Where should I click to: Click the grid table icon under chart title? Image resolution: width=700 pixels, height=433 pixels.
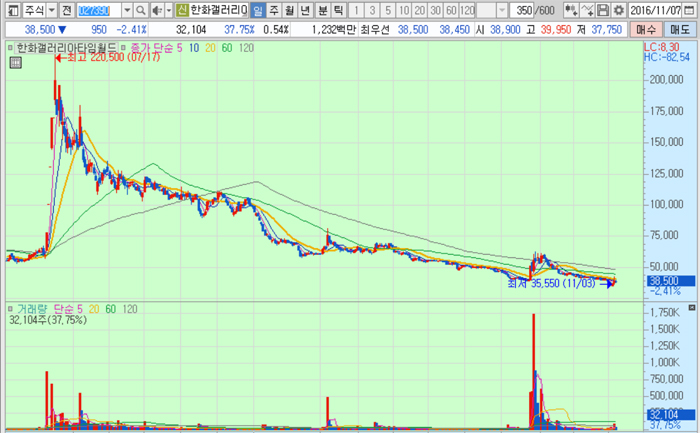(x=15, y=63)
